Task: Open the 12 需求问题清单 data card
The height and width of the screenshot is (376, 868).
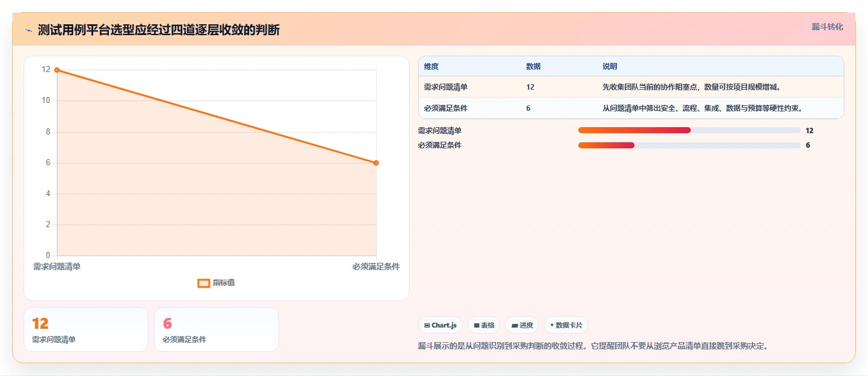Action: click(86, 329)
